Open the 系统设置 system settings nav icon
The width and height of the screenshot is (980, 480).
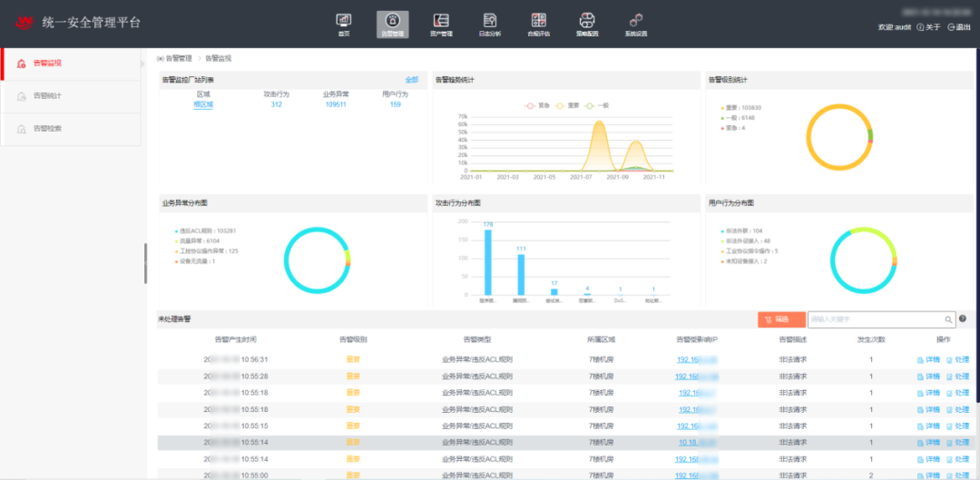[636, 20]
